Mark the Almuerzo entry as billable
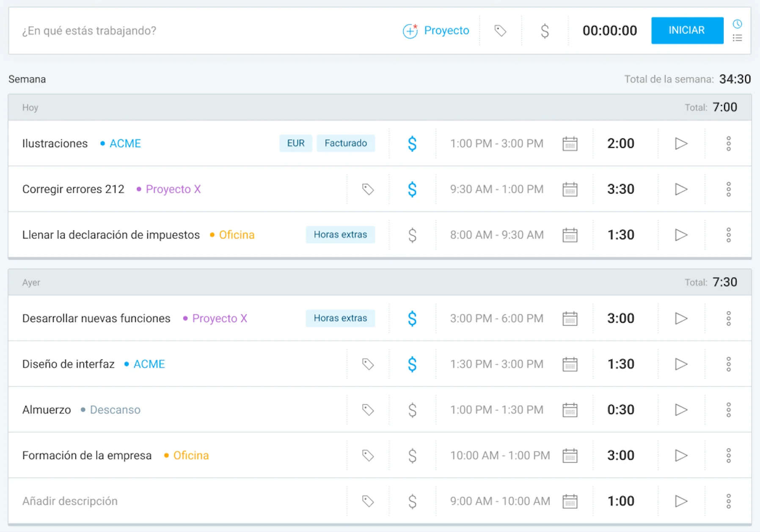The height and width of the screenshot is (532, 760). click(x=412, y=410)
